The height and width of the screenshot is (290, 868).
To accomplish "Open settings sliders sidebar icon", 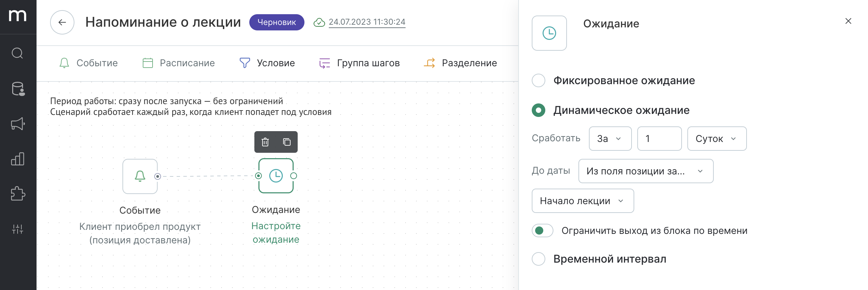I will pos(18,229).
